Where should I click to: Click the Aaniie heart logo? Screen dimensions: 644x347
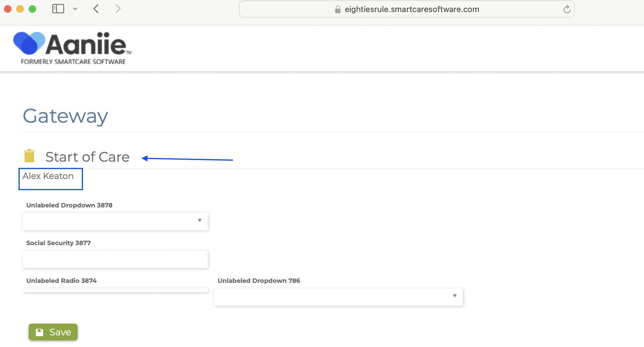[29, 43]
